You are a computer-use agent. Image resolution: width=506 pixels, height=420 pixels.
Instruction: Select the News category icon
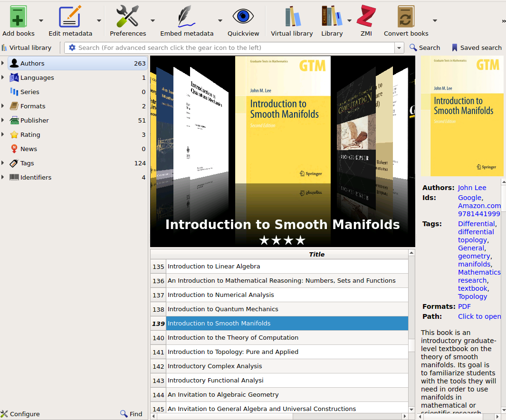click(14, 149)
